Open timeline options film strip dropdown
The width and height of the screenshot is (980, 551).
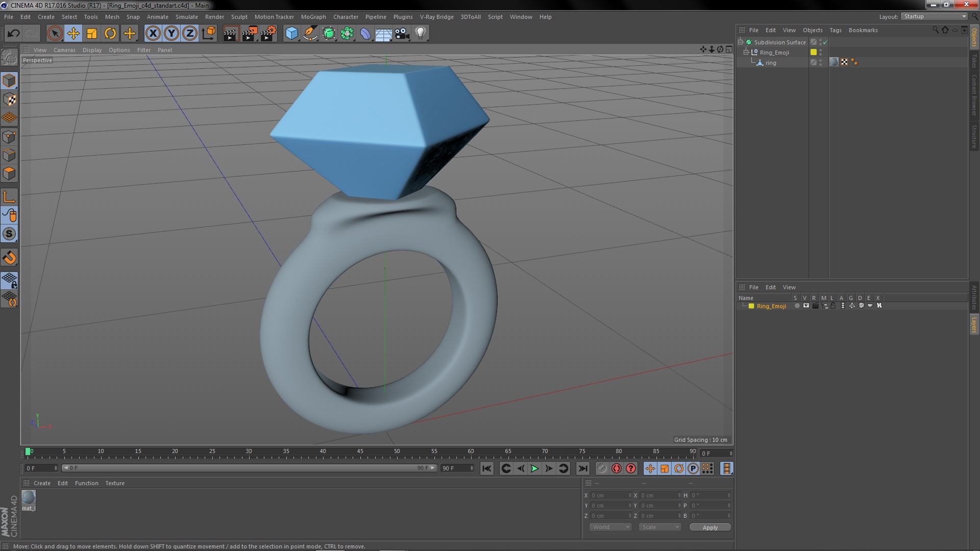point(727,468)
